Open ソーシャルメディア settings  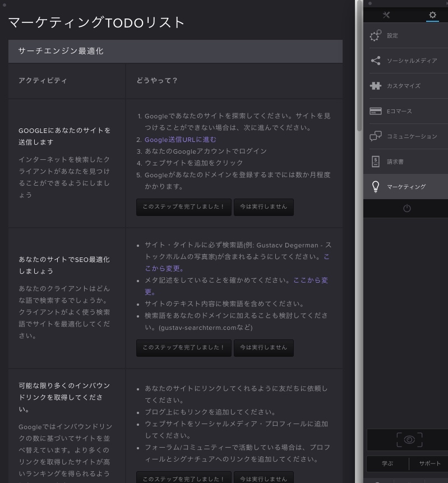pyautogui.click(x=405, y=61)
